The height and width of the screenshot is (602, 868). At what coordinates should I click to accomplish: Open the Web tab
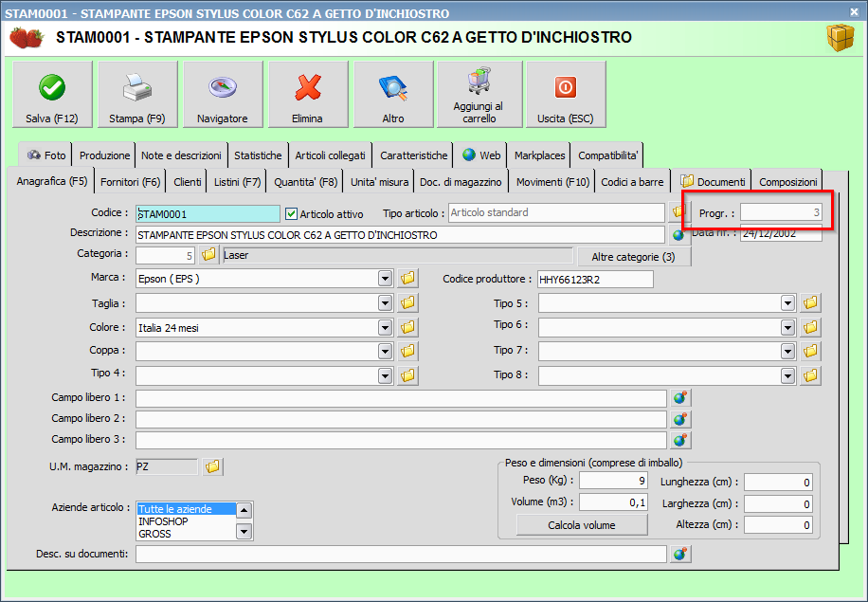coord(481,155)
